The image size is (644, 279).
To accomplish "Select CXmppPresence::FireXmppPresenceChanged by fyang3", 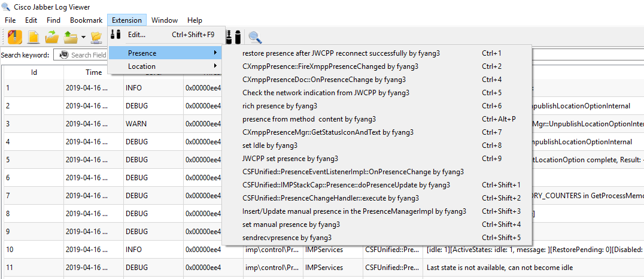I will click(376, 66).
